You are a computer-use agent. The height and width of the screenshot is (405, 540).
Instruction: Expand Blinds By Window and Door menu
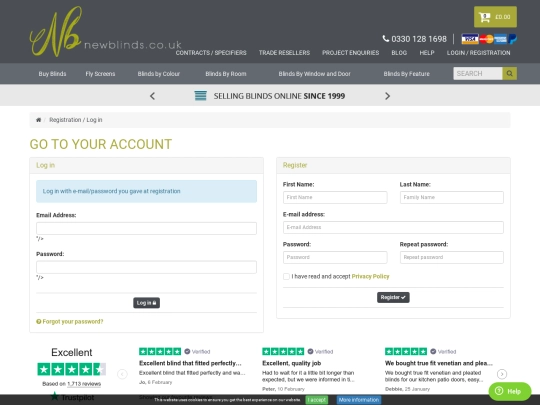pos(314,74)
